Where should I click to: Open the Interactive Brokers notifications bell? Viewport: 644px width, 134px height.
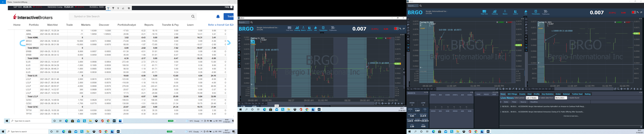pos(218,17)
